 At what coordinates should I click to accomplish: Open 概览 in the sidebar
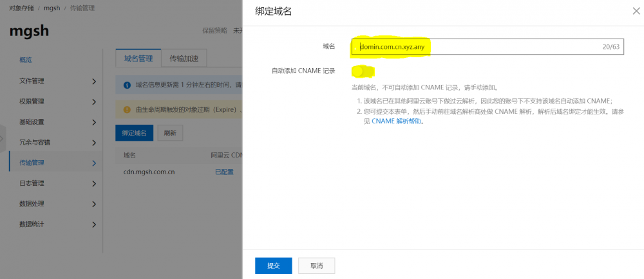(26, 60)
